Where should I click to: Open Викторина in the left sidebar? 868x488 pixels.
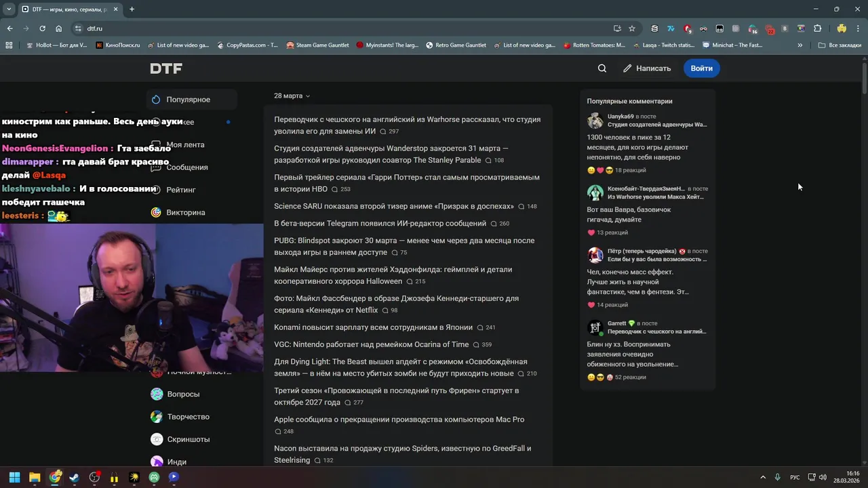pos(186,212)
